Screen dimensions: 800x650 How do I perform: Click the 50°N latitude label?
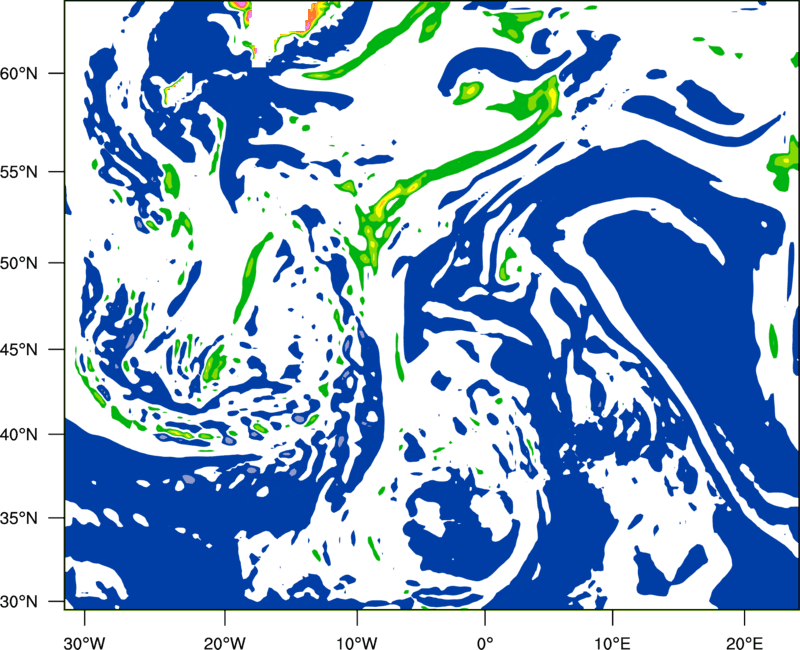tap(19, 263)
